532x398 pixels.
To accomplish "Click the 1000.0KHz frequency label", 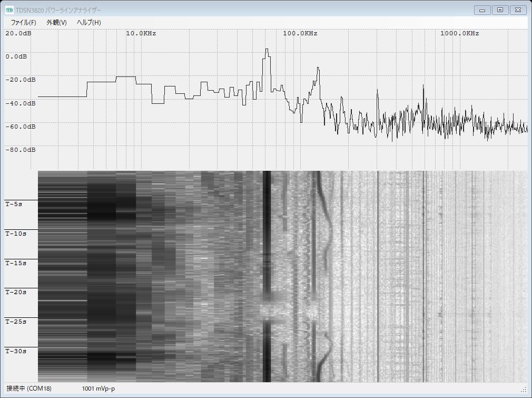I will [x=460, y=34].
